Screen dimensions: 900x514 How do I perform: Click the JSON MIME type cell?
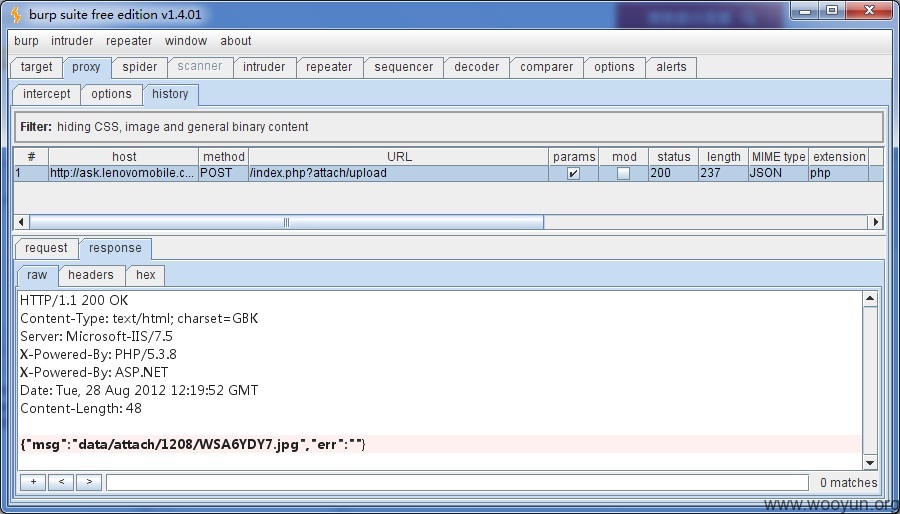(778, 173)
